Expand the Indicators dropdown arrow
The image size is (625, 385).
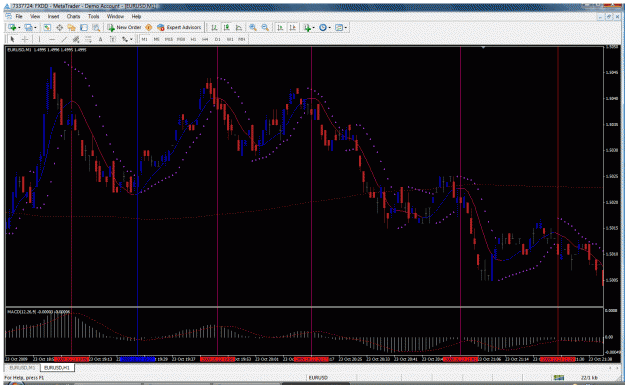point(314,28)
